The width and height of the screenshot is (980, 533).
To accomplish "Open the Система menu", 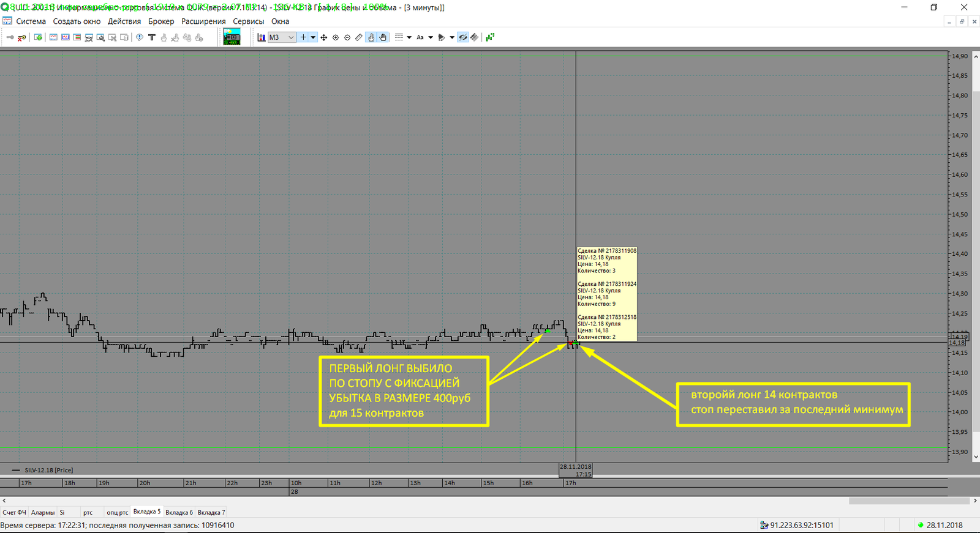I will click(x=31, y=21).
